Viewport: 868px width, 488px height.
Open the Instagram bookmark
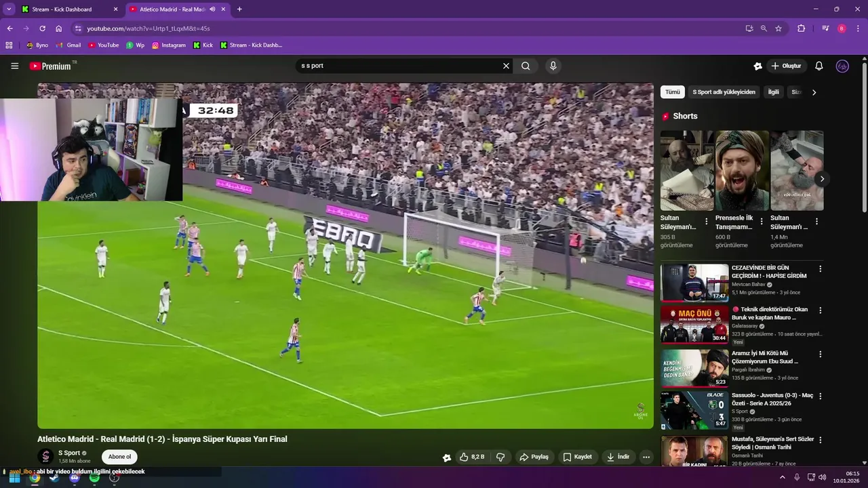[x=168, y=45]
